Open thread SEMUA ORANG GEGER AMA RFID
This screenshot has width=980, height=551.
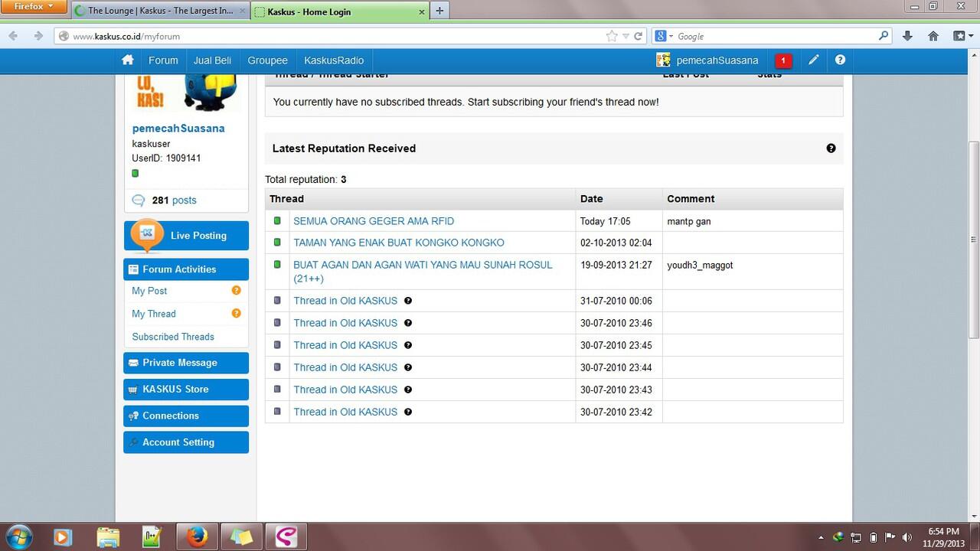click(x=374, y=221)
